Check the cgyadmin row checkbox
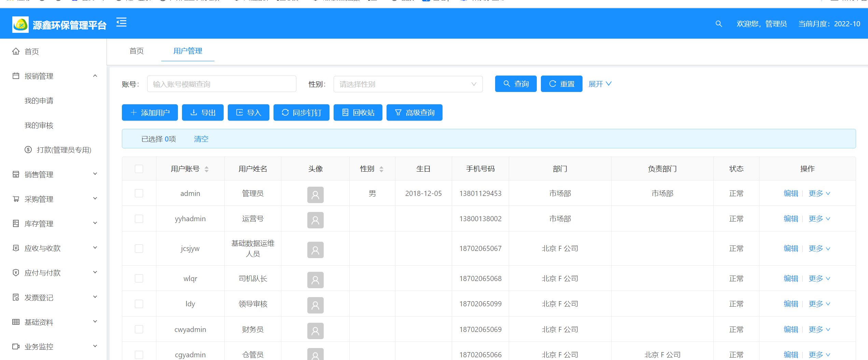Viewport: 868px width, 360px height. pos(139,355)
